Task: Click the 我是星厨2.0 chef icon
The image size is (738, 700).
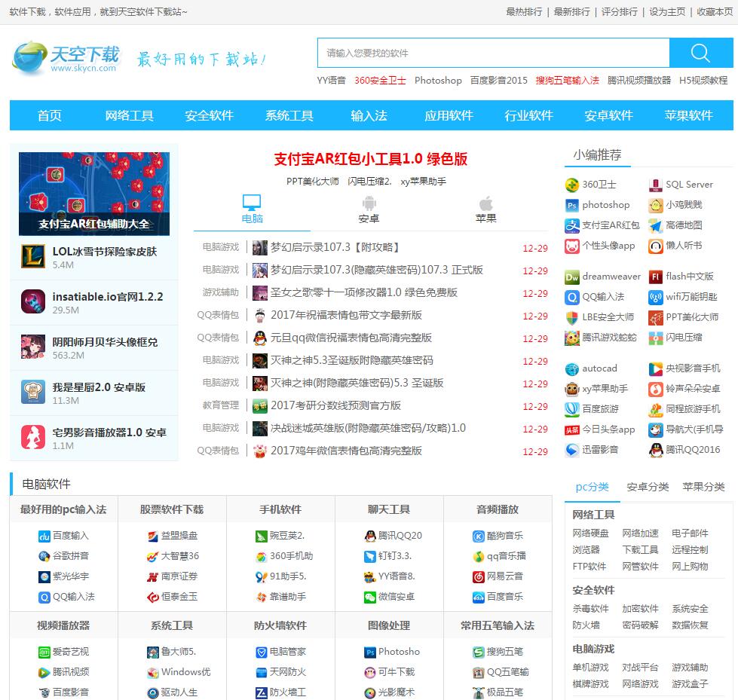Action: click(33, 392)
